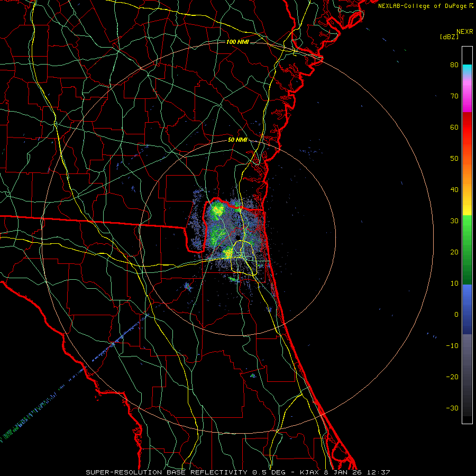Click the [dBZ] units label

[449, 37]
